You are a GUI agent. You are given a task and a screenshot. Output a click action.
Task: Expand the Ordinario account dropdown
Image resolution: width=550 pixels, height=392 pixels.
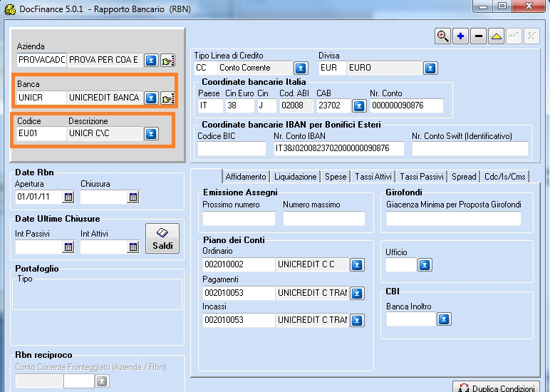pyautogui.click(x=357, y=265)
